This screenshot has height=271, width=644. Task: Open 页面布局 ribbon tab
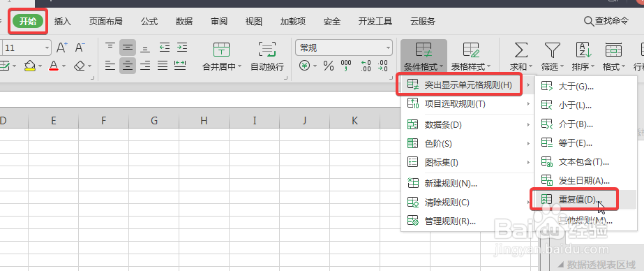click(105, 22)
